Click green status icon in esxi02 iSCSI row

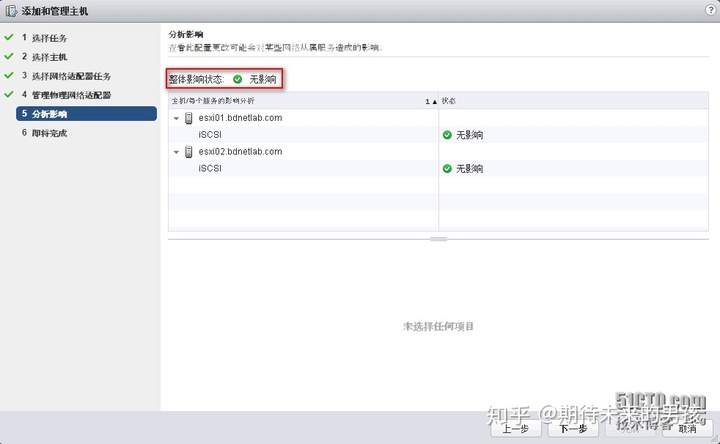tap(447, 169)
